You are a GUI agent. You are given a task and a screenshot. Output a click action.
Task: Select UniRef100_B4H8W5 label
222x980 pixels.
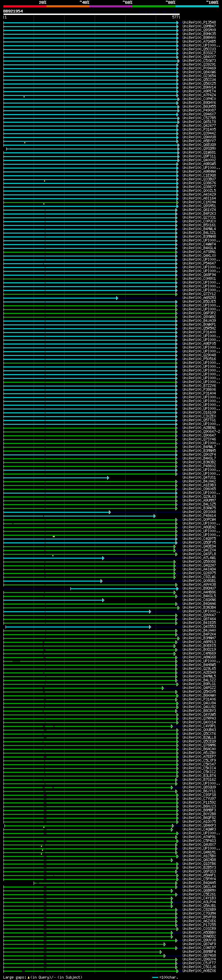pos(199,665)
